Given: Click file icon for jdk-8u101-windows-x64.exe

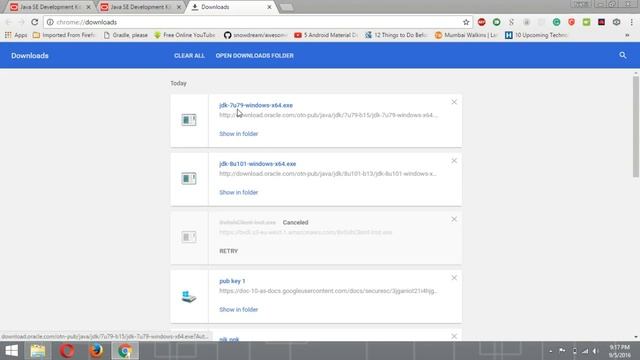Looking at the screenshot, I should click(x=189, y=178).
